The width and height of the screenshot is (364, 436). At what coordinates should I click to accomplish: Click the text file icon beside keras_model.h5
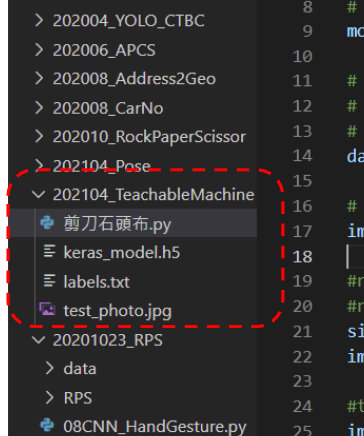click(x=50, y=251)
